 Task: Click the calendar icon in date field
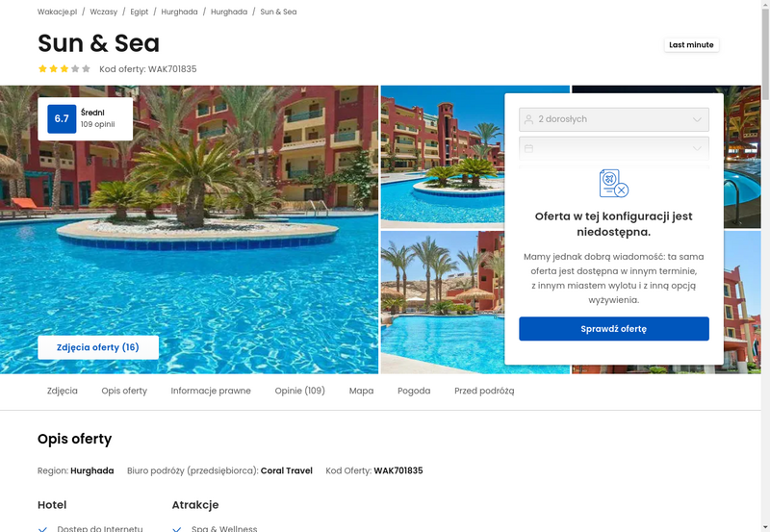coord(528,148)
